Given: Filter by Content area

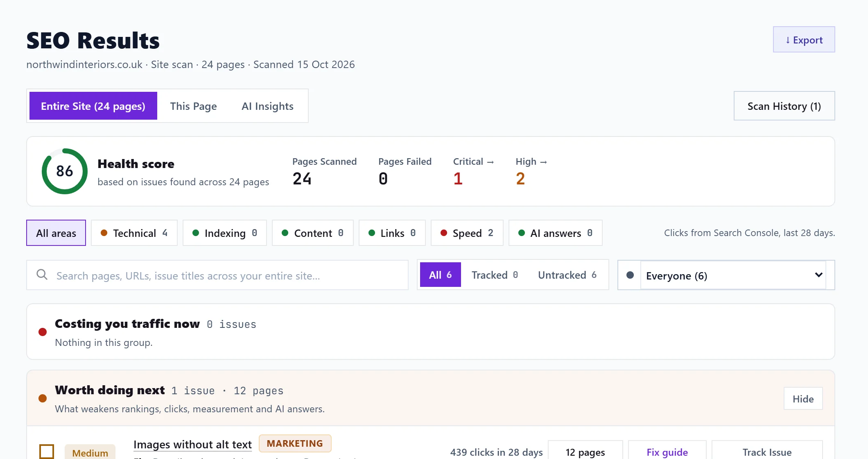Looking at the screenshot, I should click(313, 233).
